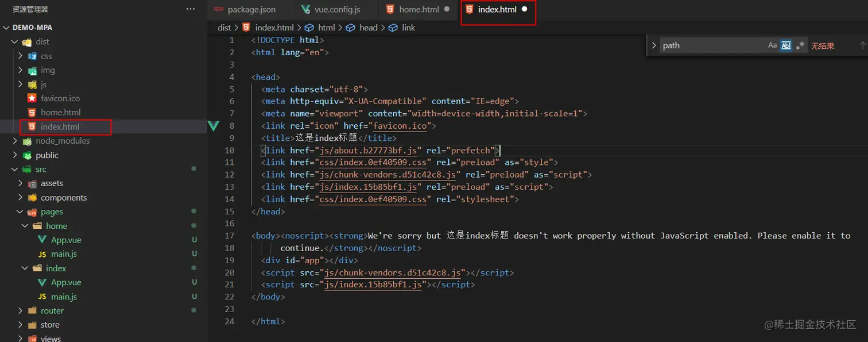Click the unsaved dot on home.html tab
This screenshot has height=342, width=868.
tap(447, 10)
